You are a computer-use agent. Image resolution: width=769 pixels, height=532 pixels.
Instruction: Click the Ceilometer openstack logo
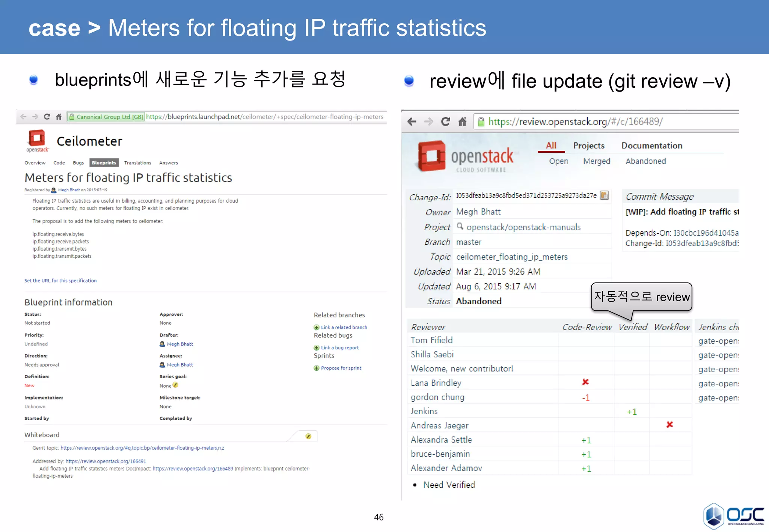37,141
